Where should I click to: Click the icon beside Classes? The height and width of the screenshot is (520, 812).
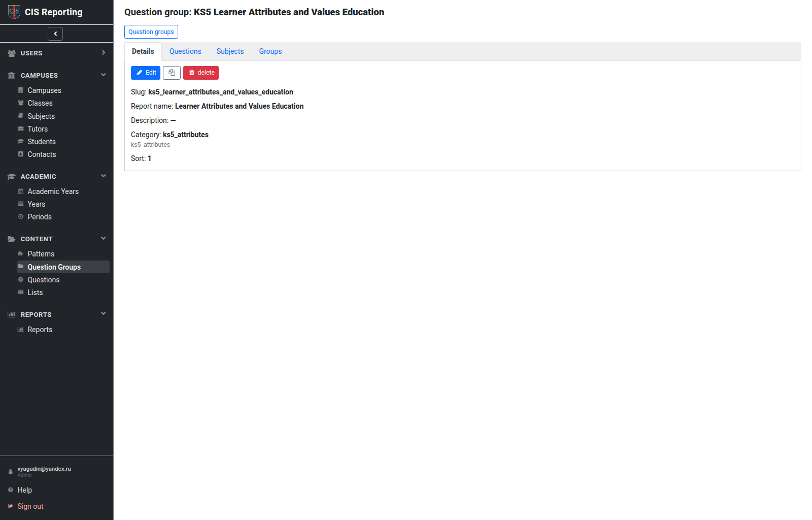[21, 103]
